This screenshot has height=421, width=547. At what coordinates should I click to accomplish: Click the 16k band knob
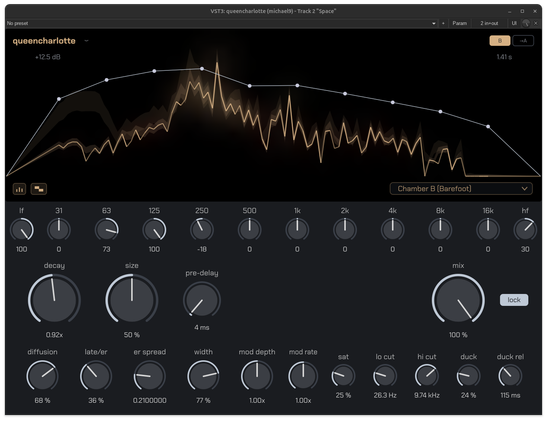488,230
